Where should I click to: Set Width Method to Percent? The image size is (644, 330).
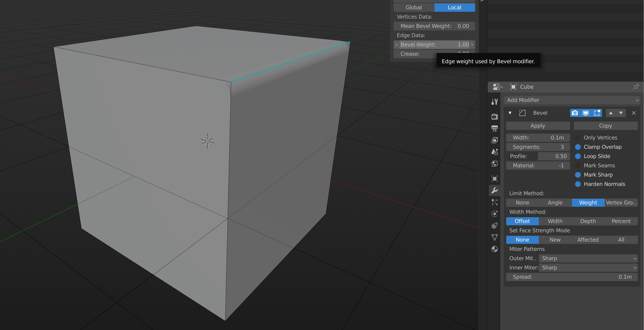point(621,221)
